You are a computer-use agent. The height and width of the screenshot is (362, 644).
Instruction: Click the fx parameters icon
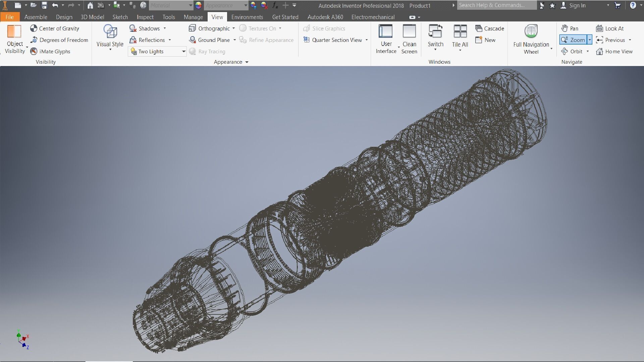tap(275, 5)
